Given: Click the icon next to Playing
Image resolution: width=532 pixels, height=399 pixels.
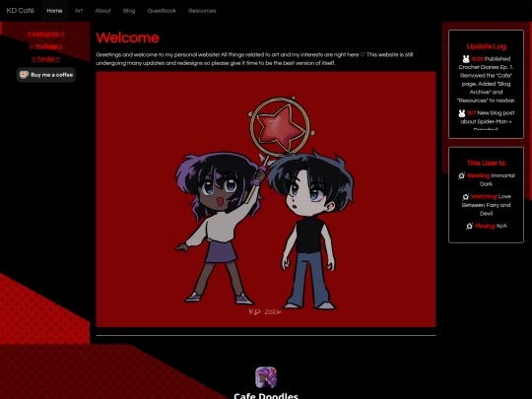Looking at the screenshot, I should point(470,226).
